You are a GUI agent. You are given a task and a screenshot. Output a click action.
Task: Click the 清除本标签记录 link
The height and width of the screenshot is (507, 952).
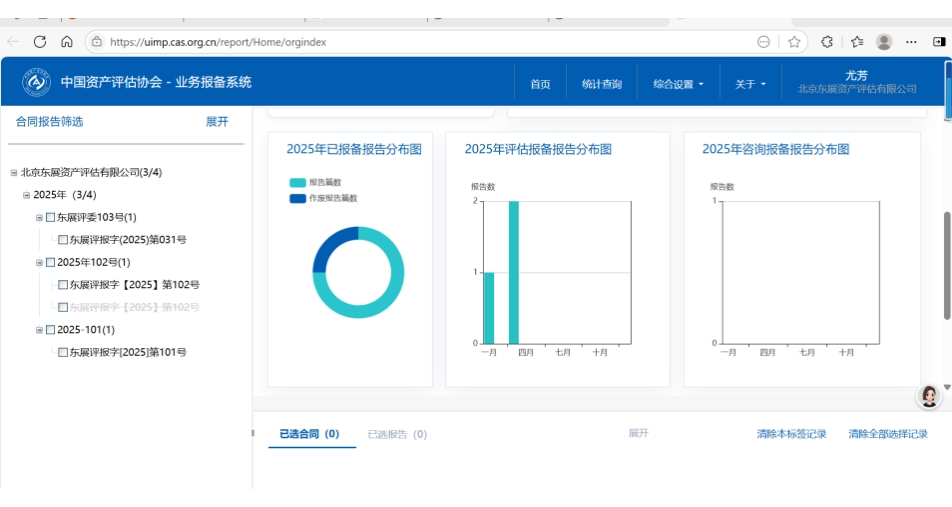coord(791,434)
